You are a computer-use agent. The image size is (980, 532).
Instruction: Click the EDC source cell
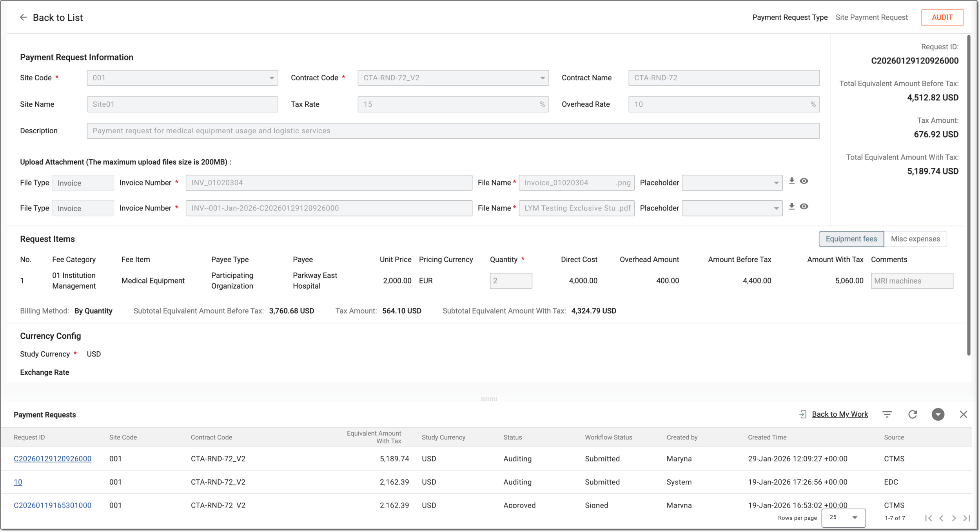click(891, 482)
